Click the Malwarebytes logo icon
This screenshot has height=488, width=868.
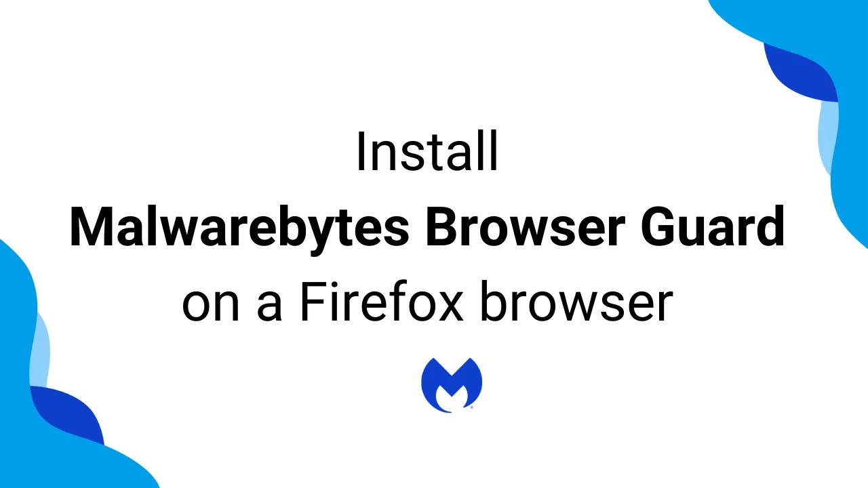coord(451,385)
